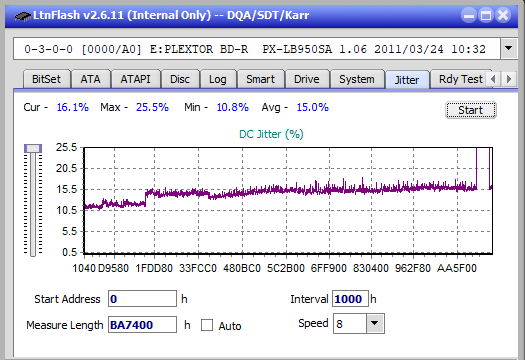Close the LtnFlash window
This screenshot has width=525, height=360.
(x=503, y=15)
